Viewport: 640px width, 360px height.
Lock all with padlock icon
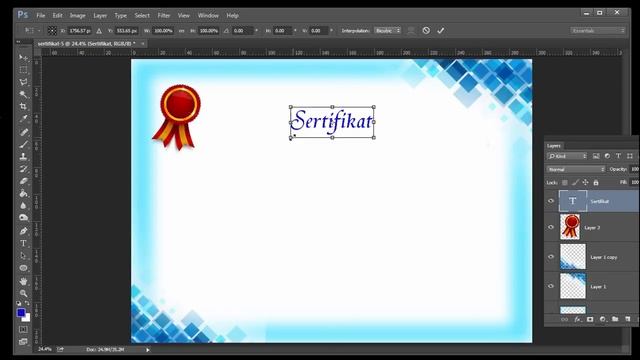(x=596, y=182)
